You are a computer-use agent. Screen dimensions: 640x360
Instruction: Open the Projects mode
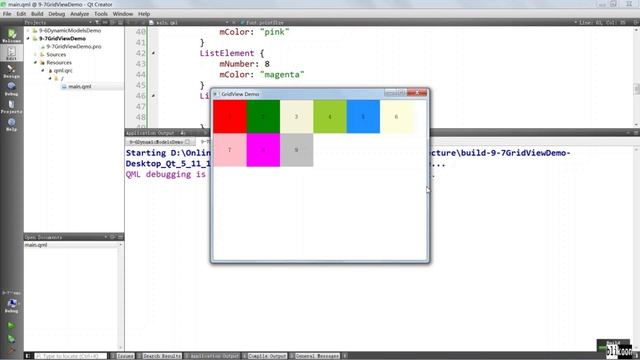11,106
